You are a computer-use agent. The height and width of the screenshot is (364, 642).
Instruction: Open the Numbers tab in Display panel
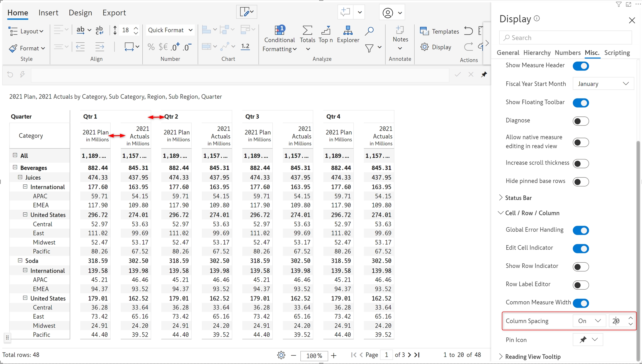pyautogui.click(x=567, y=53)
